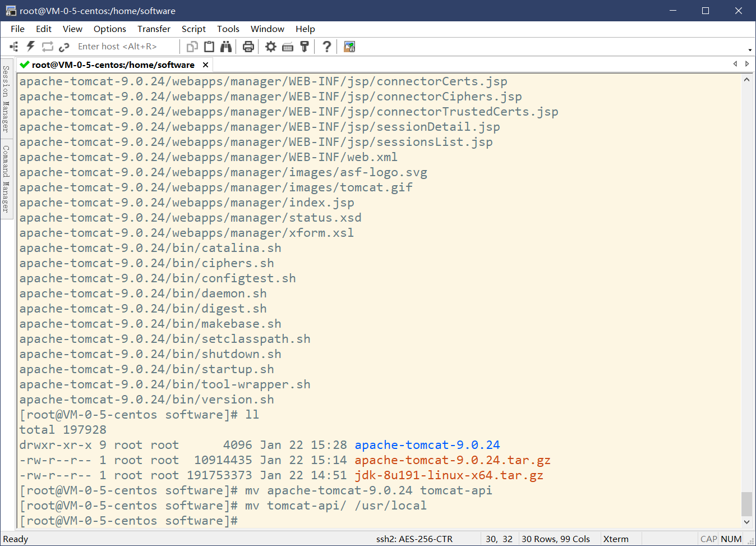Click the Help question mark icon

[x=327, y=47]
